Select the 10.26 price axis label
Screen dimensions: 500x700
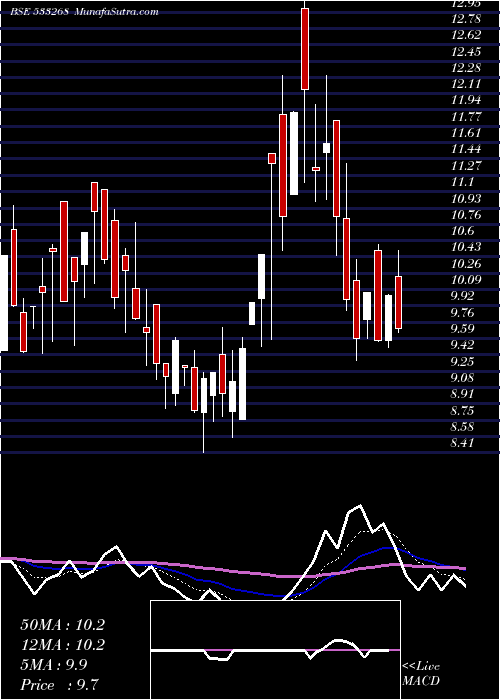coord(466,263)
